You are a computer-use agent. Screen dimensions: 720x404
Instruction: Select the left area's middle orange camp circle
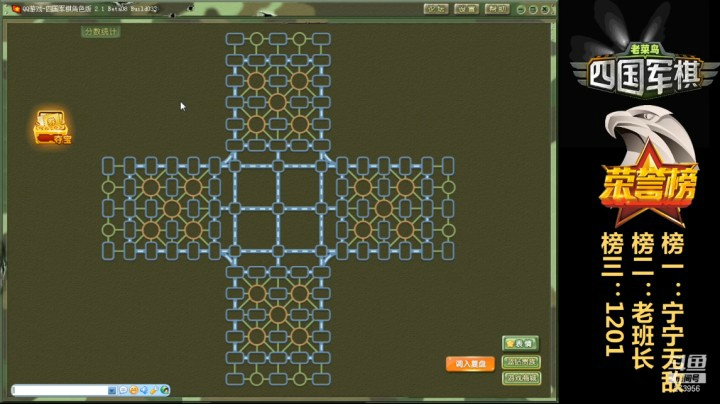[x=172, y=208]
